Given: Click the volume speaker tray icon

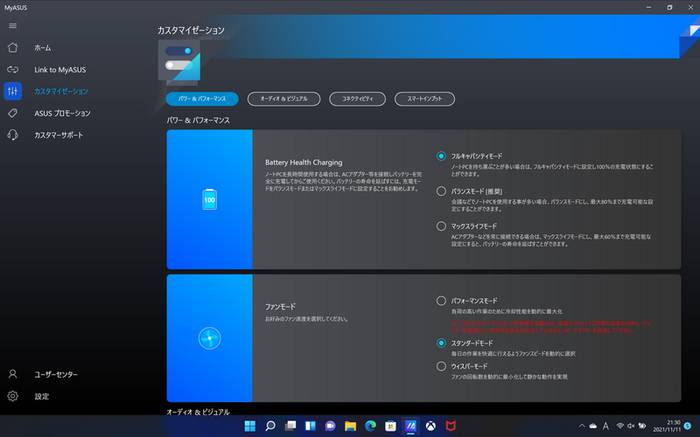Looking at the screenshot, I should [x=631, y=426].
